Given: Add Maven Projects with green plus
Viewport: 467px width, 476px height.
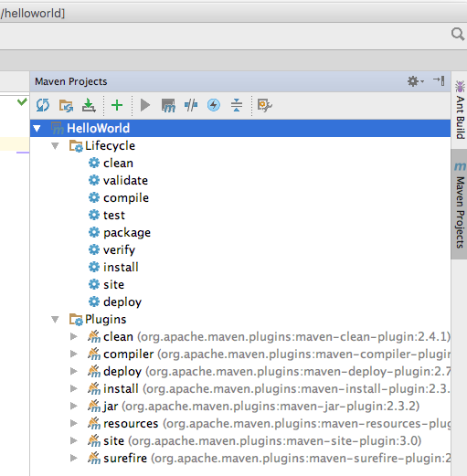Looking at the screenshot, I should coord(117,105).
